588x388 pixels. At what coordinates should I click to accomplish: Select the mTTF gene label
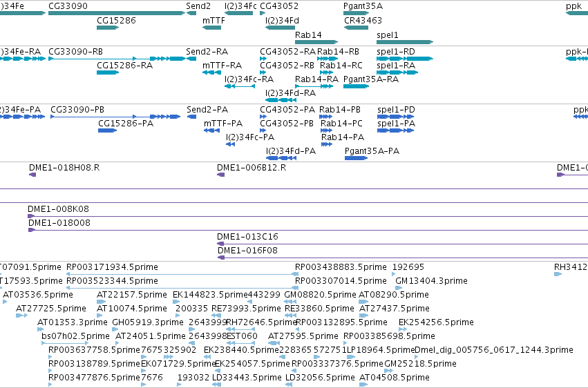click(x=214, y=21)
